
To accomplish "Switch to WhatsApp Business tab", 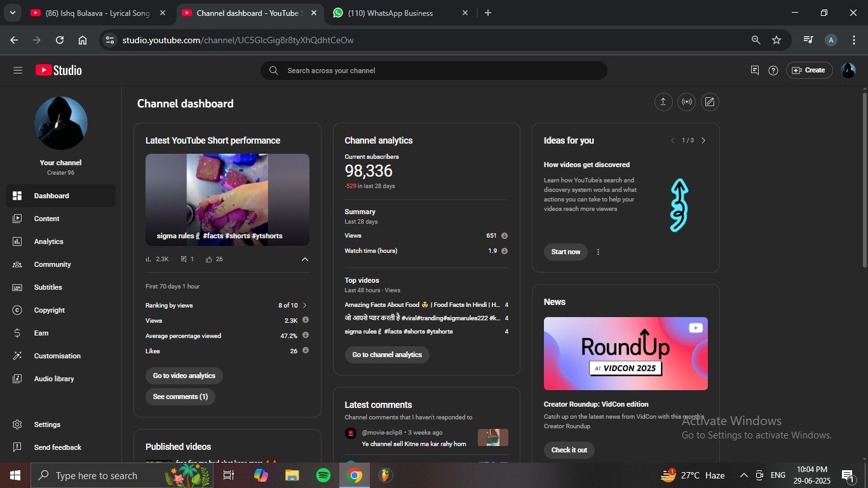I will (400, 13).
